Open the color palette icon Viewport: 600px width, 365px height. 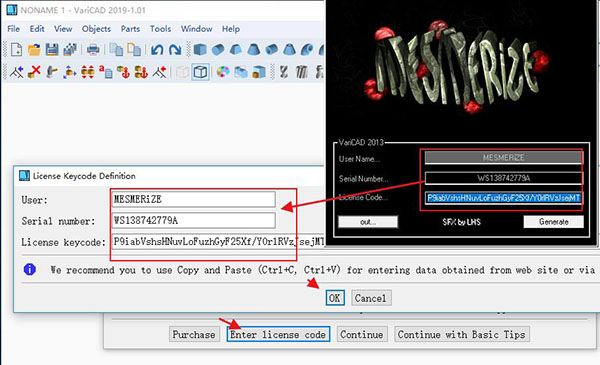[223, 72]
